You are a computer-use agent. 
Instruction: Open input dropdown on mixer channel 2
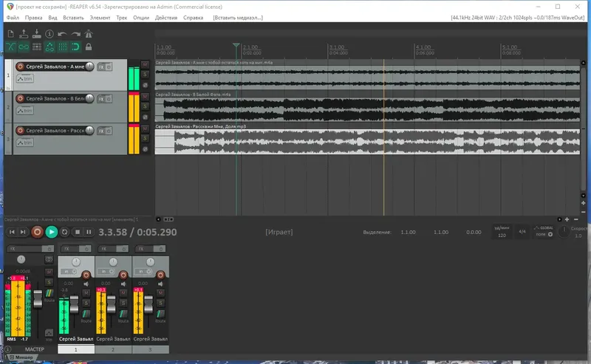click(107, 271)
